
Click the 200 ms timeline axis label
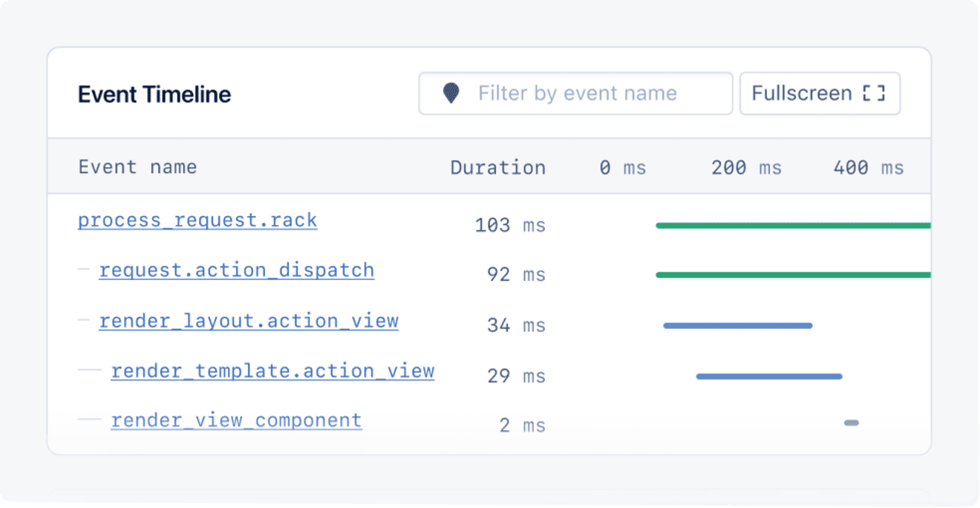746,168
